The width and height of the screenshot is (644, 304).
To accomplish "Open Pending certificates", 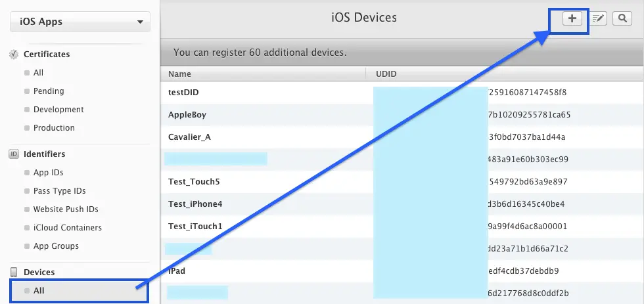I will pos(49,91).
